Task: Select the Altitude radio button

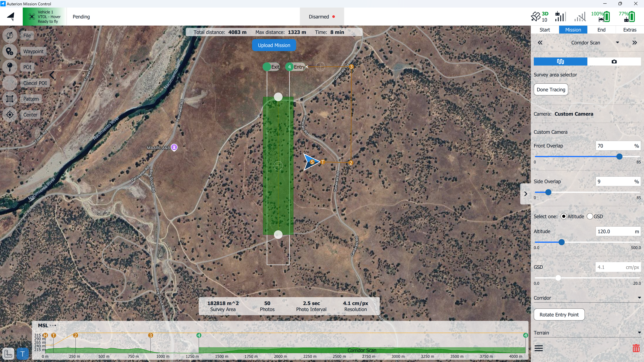Action: [563, 216]
